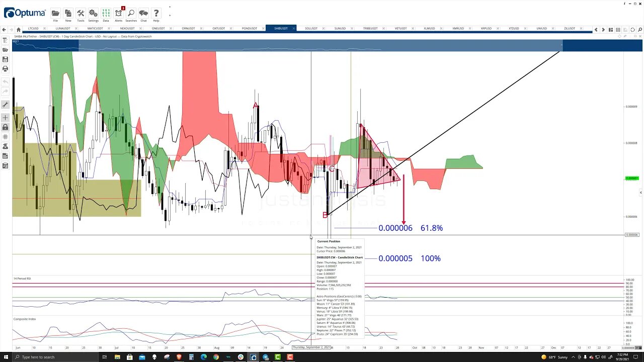Click the Undo arrow in sidebar
The height and width of the screenshot is (362, 644).
click(5, 81)
